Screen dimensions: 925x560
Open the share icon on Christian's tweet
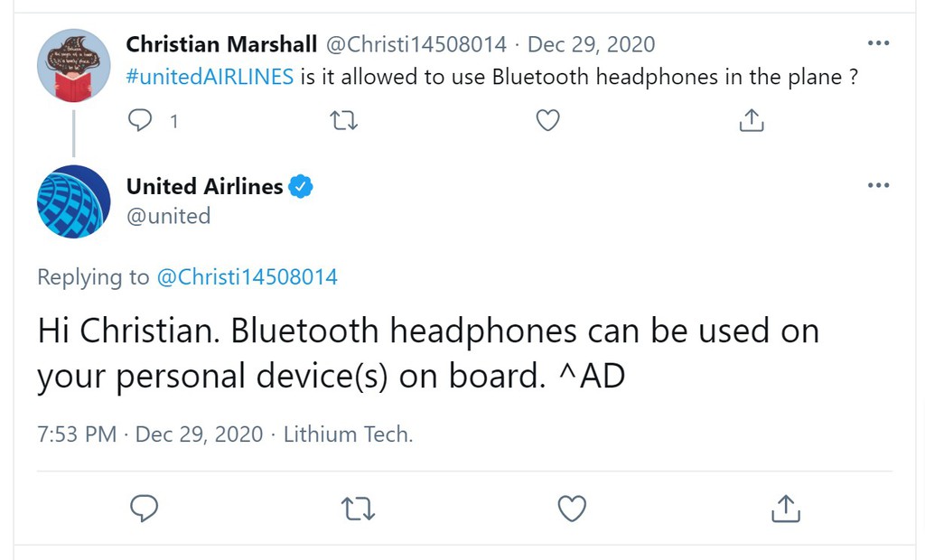(751, 118)
